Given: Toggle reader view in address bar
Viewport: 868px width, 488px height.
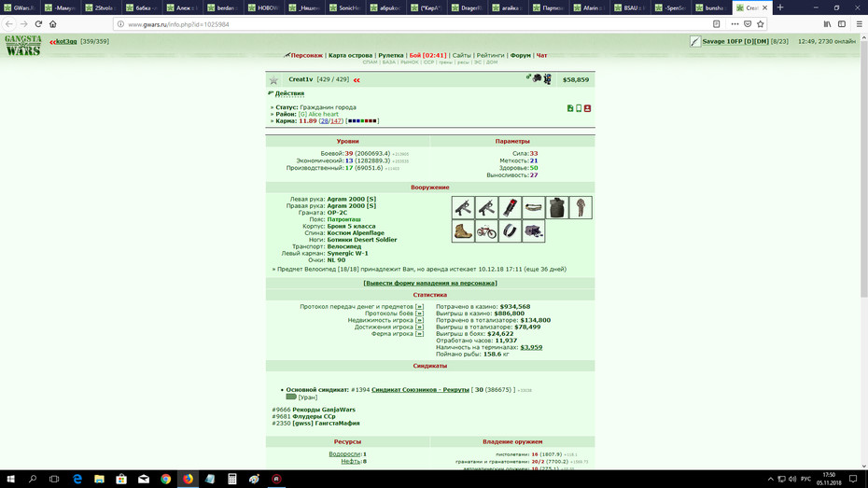Looking at the screenshot, I should (716, 23).
